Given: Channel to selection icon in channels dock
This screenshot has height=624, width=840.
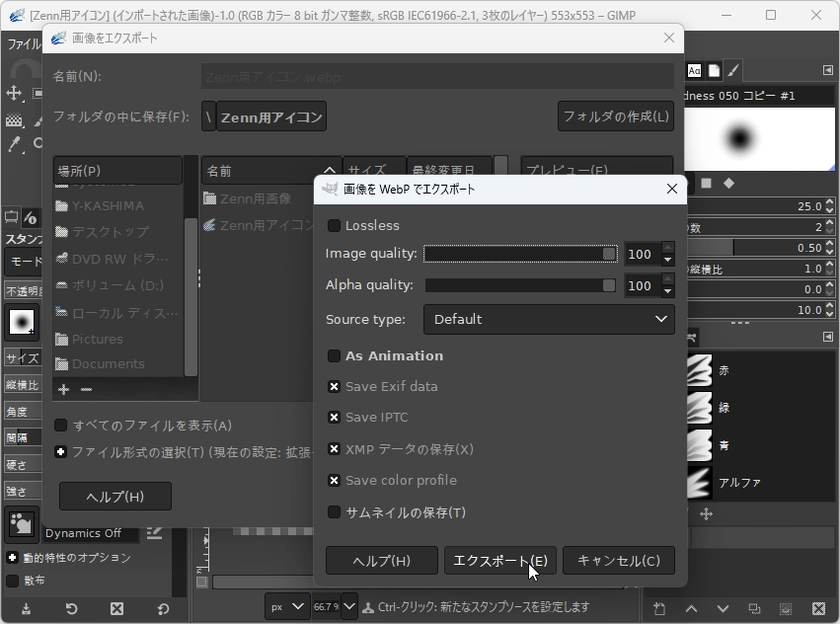Looking at the screenshot, I should (786, 608).
